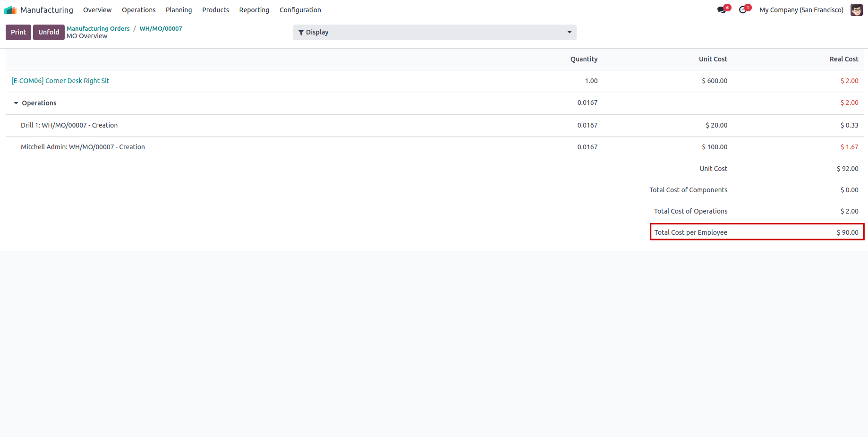The width and height of the screenshot is (868, 437).
Task: Switch company via My Company (San Francisco)
Action: 801,10
